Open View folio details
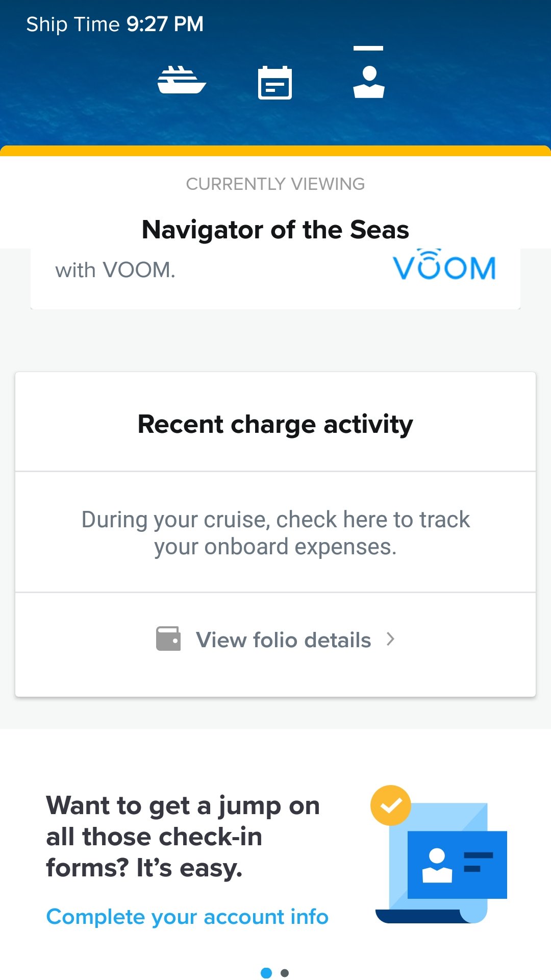This screenshot has height=980, width=551. click(x=275, y=640)
